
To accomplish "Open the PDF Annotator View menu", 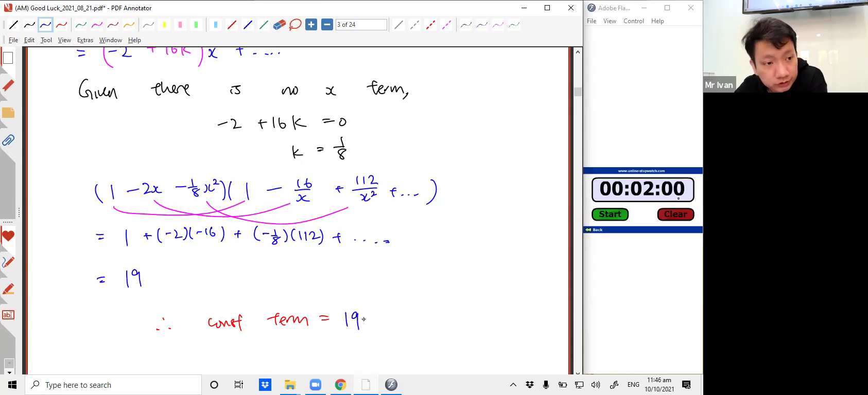I will point(64,40).
